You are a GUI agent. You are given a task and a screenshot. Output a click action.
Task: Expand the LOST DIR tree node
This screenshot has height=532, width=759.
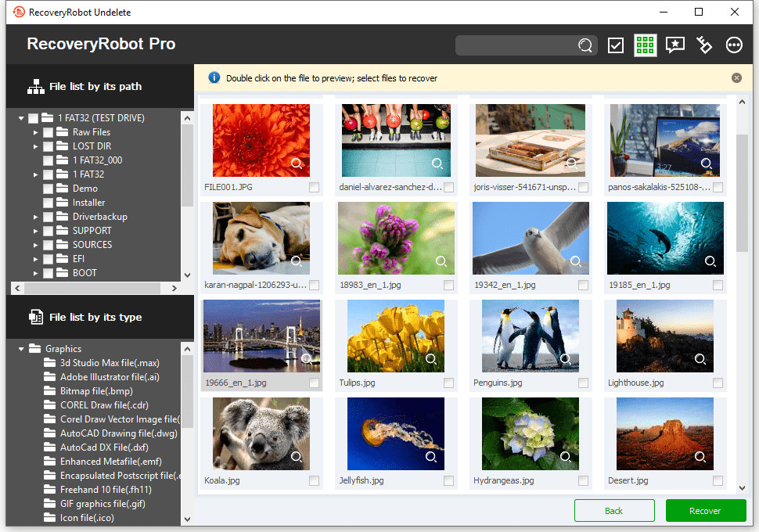[35, 146]
